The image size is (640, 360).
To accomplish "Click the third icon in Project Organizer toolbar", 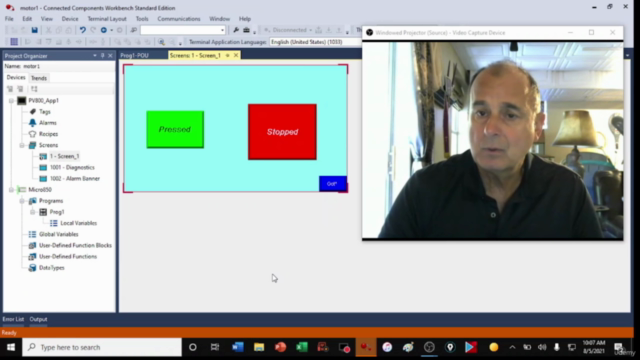I will 34,89.
